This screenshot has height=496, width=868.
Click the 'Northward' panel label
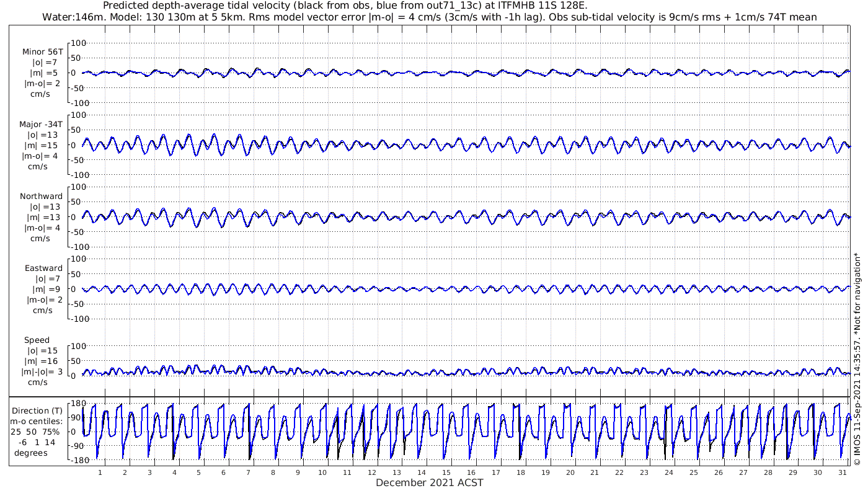click(41, 196)
